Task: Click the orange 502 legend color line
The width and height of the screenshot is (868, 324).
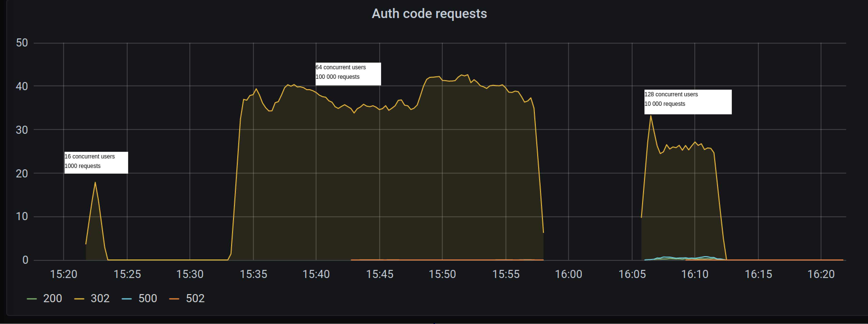Action: 174,299
